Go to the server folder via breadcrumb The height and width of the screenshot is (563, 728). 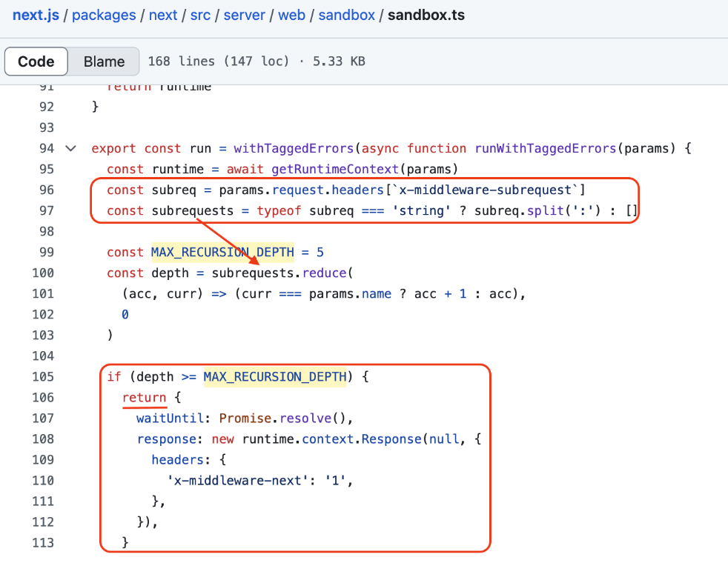point(244,15)
